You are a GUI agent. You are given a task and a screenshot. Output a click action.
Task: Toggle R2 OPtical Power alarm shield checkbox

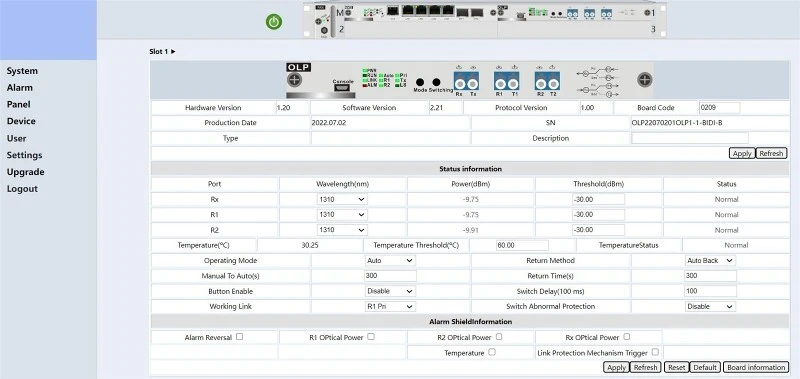pos(499,337)
